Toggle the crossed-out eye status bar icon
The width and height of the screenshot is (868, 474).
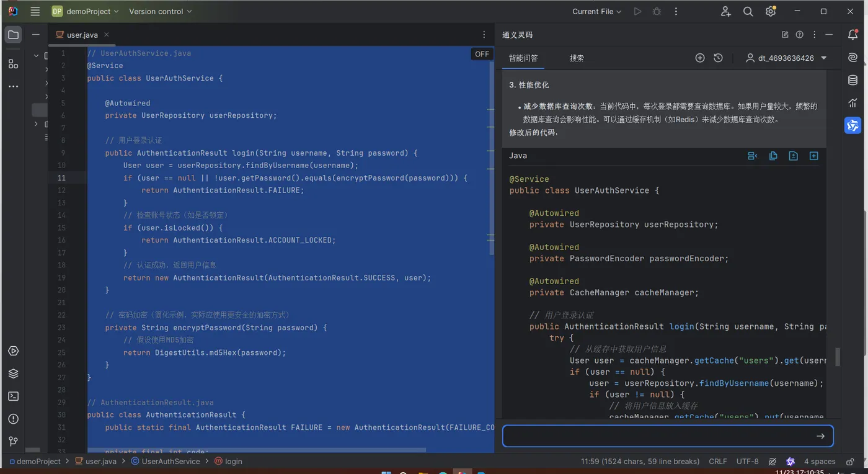(773, 462)
